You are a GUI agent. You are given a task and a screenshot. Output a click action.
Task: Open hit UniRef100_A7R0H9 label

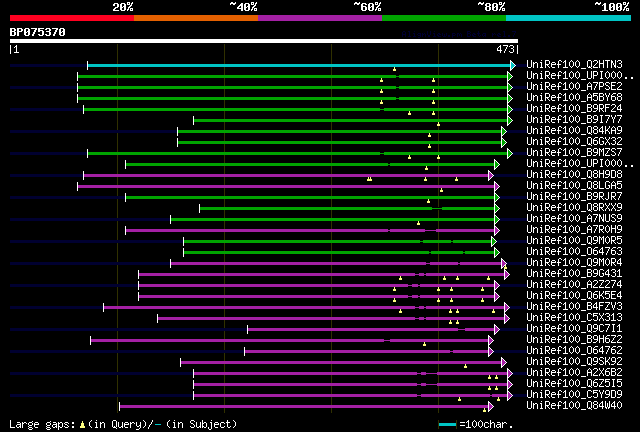574,229
